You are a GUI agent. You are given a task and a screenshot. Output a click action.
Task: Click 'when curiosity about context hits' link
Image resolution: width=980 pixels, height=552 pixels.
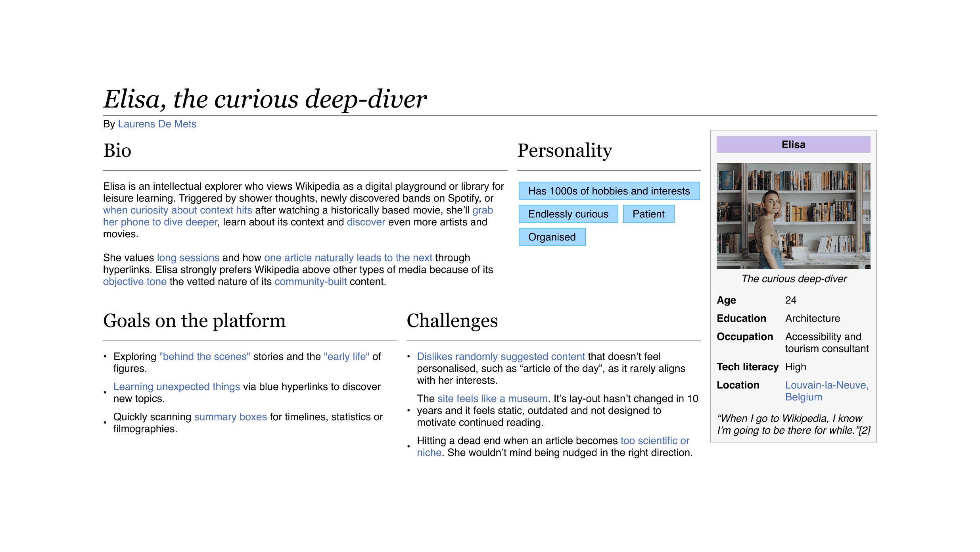(177, 210)
